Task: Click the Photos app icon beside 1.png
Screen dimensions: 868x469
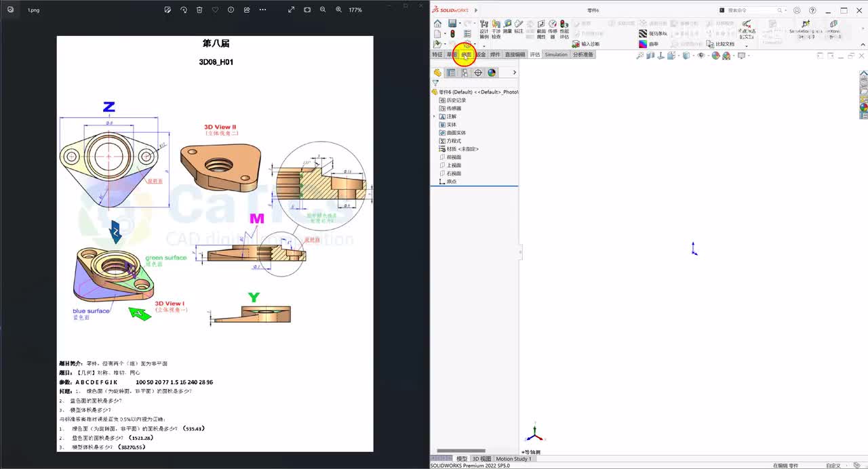Action: [10, 9]
